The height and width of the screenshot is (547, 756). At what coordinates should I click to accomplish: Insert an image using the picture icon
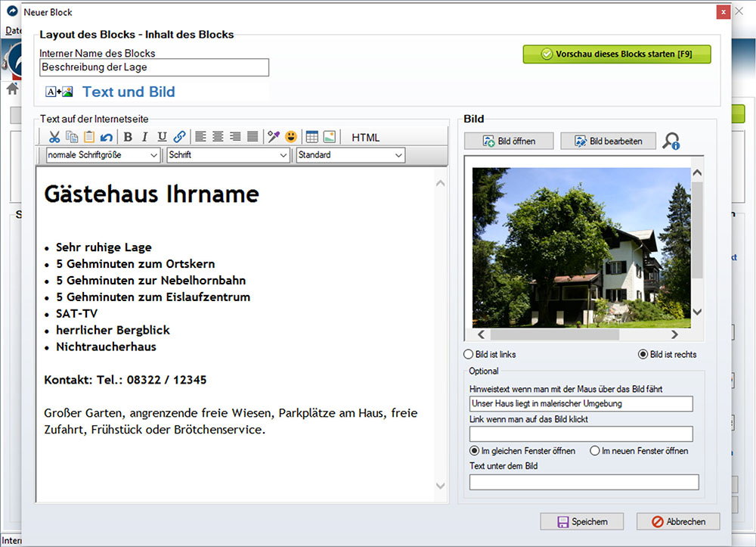(330, 137)
